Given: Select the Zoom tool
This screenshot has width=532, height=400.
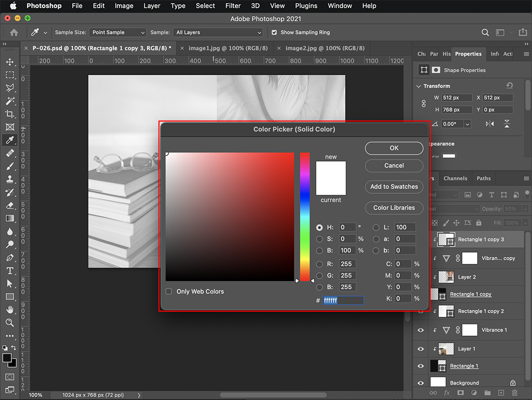Looking at the screenshot, I should [x=10, y=323].
